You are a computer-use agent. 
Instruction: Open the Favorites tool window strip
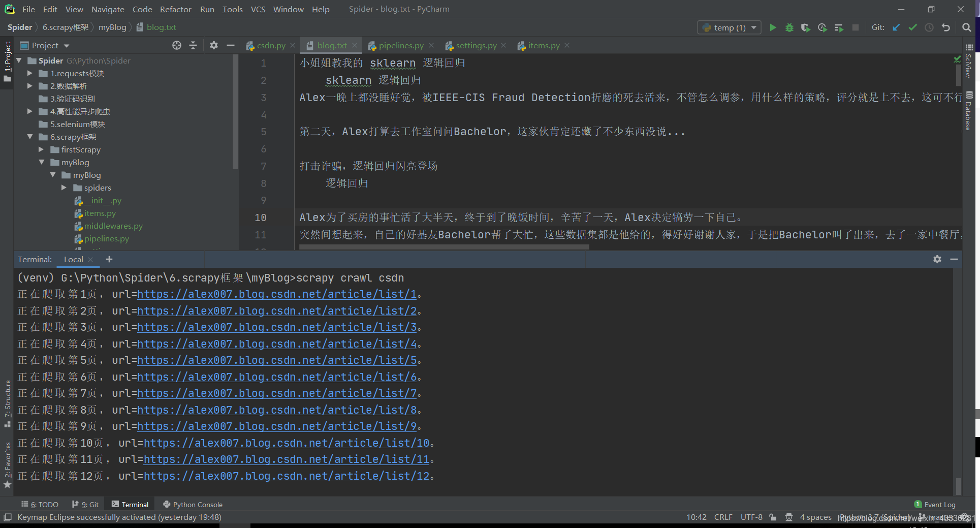point(7,465)
